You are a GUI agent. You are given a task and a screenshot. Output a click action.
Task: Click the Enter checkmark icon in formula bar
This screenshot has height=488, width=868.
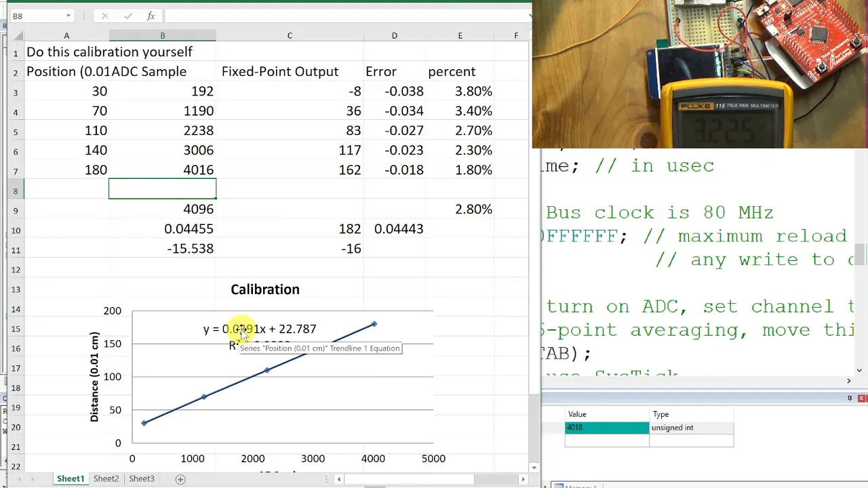(128, 16)
